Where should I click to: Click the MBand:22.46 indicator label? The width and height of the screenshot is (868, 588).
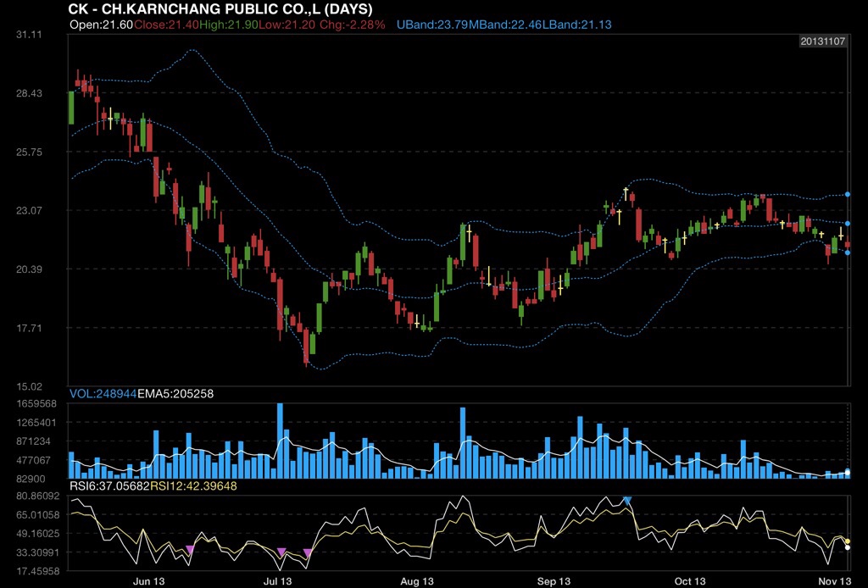tap(505, 25)
